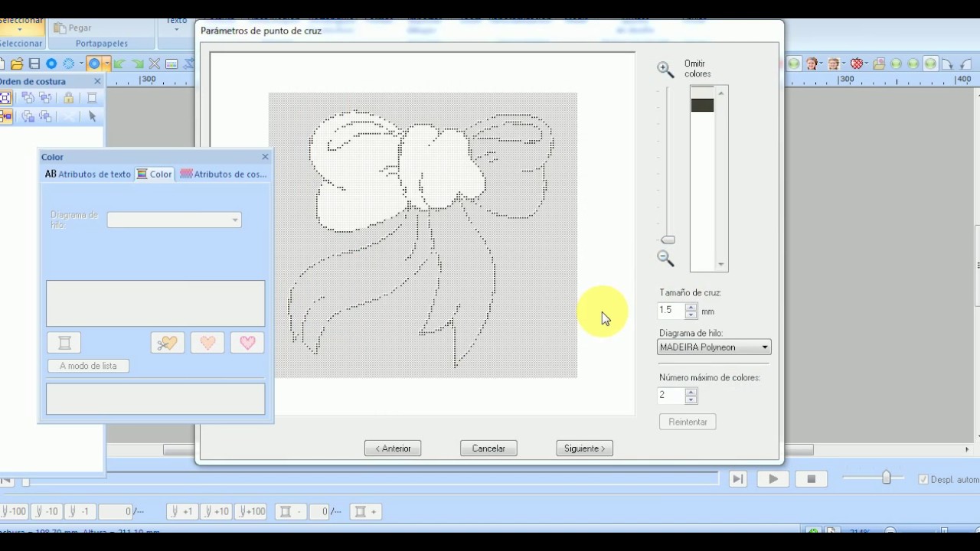Undo using the green left arrow
This screenshot has width=980, height=551.
(120, 64)
